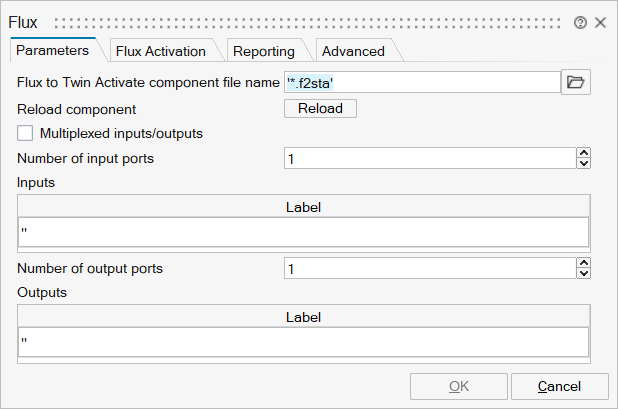Open the help question mark icon
The height and width of the screenshot is (409, 618).
click(x=581, y=22)
